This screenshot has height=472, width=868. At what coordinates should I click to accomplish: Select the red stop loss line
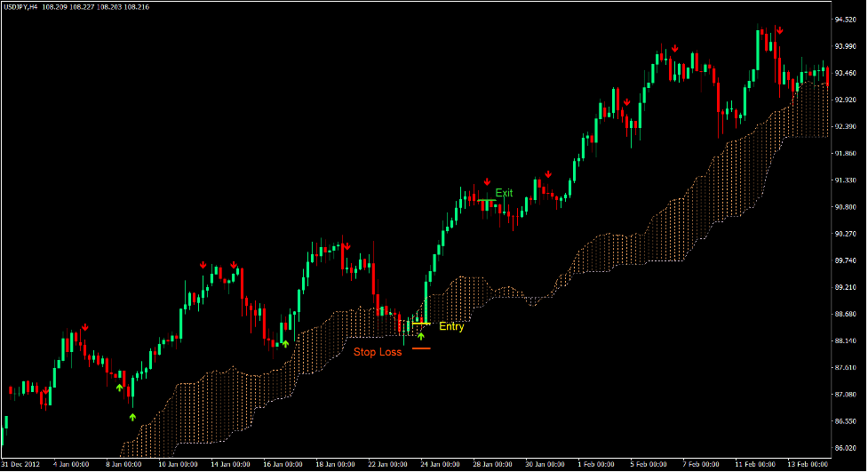(x=421, y=348)
